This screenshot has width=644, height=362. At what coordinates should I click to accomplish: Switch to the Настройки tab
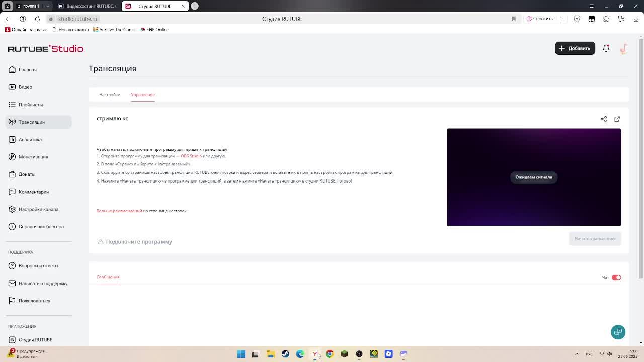(110, 95)
